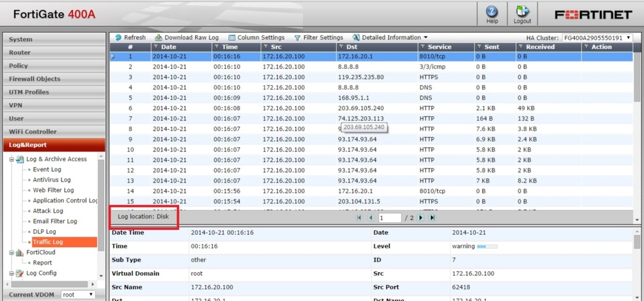Open the HA Cluster dropdown
644x301 pixels.
598,38
